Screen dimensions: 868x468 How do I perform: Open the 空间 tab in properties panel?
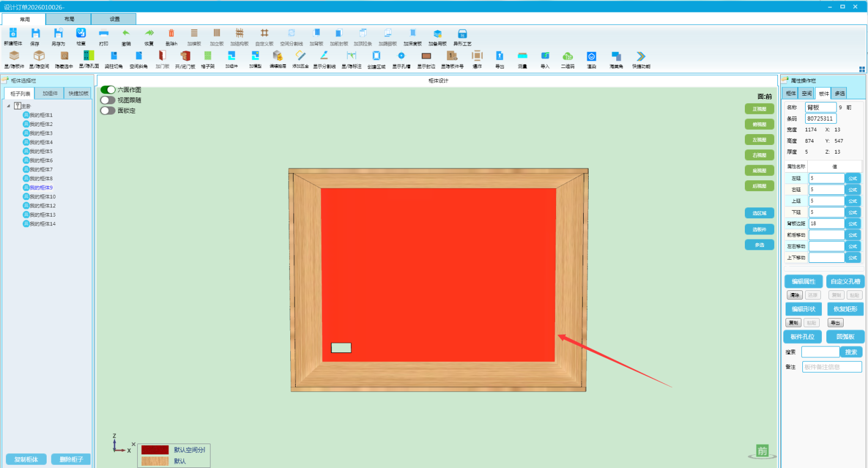807,93
